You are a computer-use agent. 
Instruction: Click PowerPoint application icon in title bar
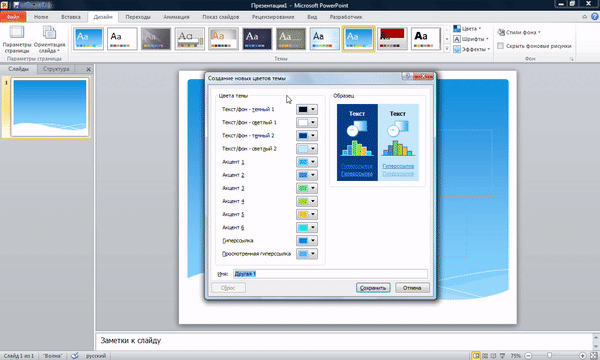coord(4,5)
